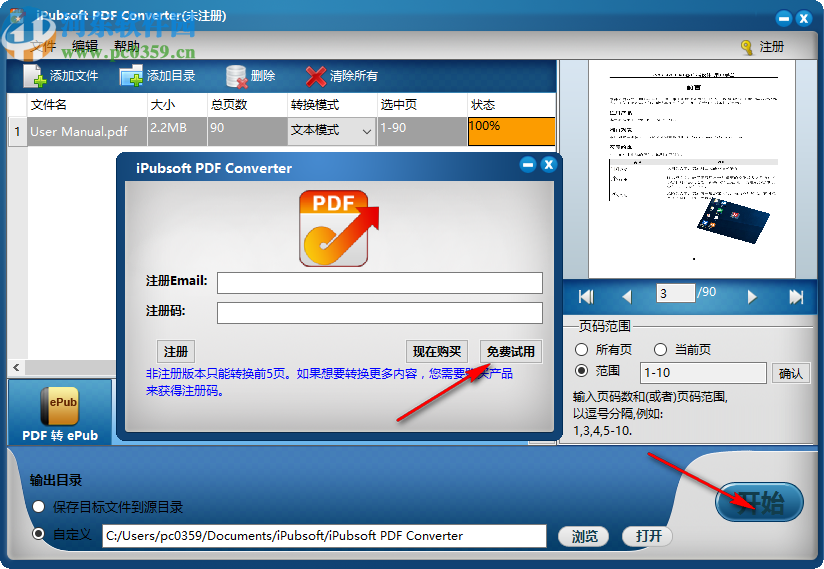Viewport: 824px width, 569px height.
Task: Minimize the registration dialog
Action: tap(528, 165)
